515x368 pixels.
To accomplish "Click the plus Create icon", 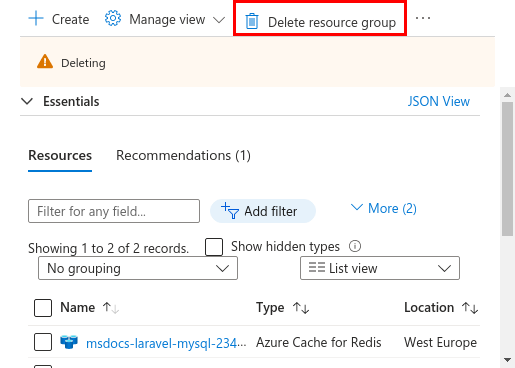I will pyautogui.click(x=36, y=18).
